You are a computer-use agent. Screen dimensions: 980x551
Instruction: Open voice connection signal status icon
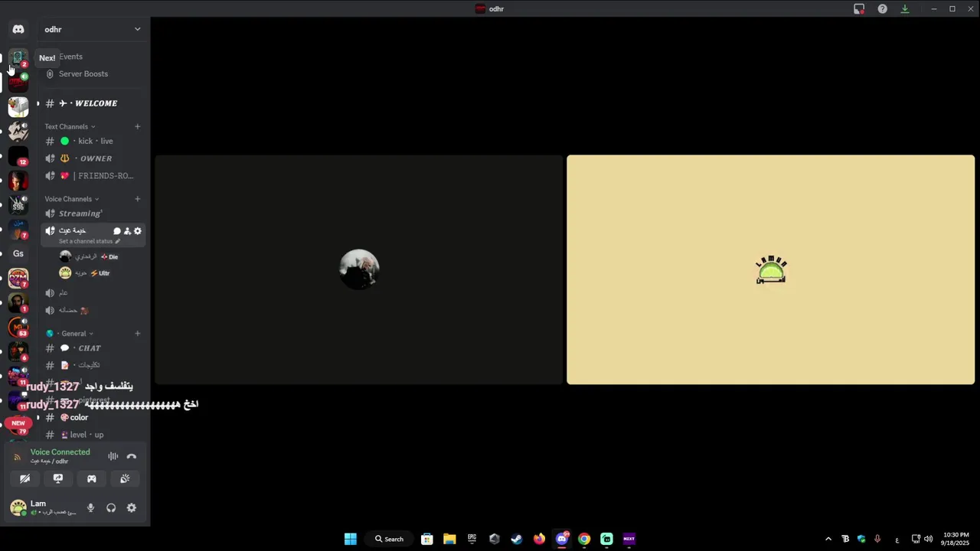pos(18,457)
